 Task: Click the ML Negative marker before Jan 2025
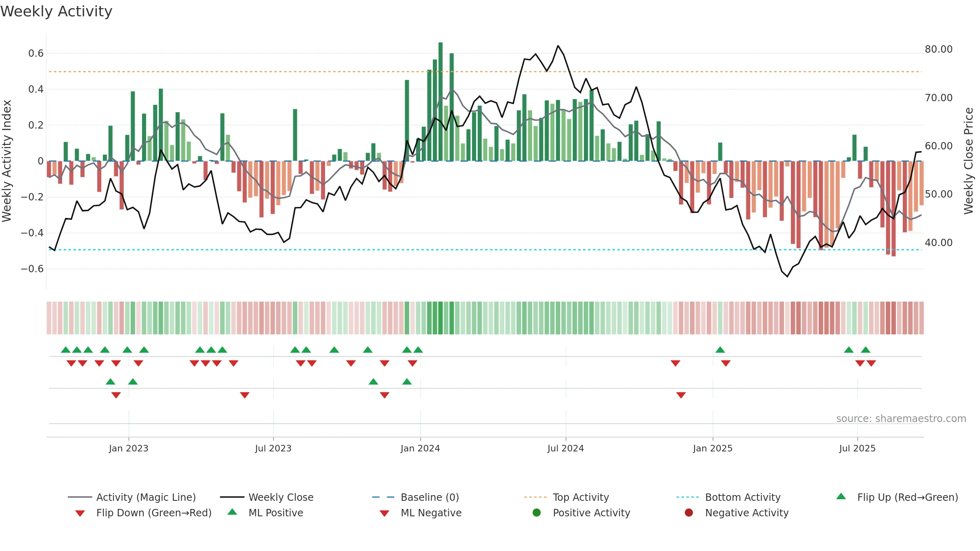click(x=681, y=395)
